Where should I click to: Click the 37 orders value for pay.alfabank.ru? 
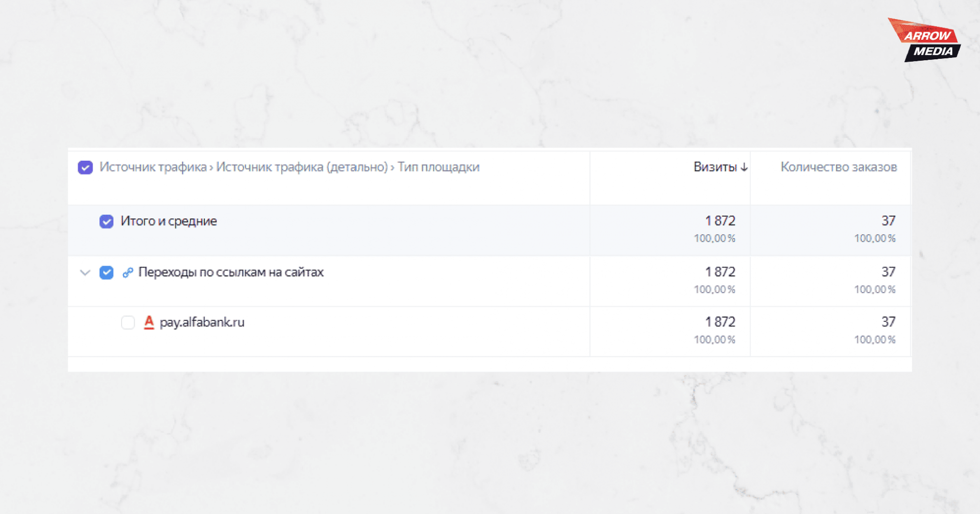[x=888, y=322]
